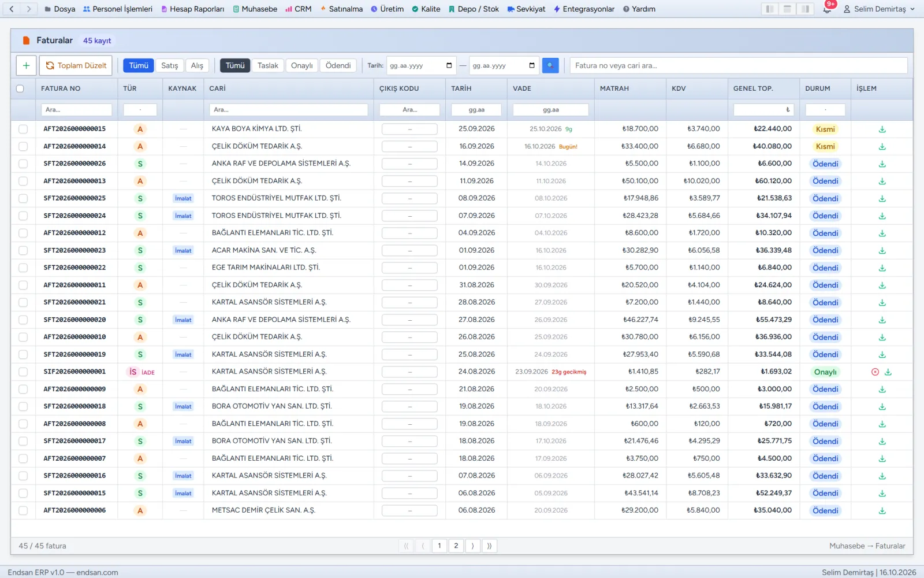Open the TÜR column filter dropdown

click(x=140, y=109)
